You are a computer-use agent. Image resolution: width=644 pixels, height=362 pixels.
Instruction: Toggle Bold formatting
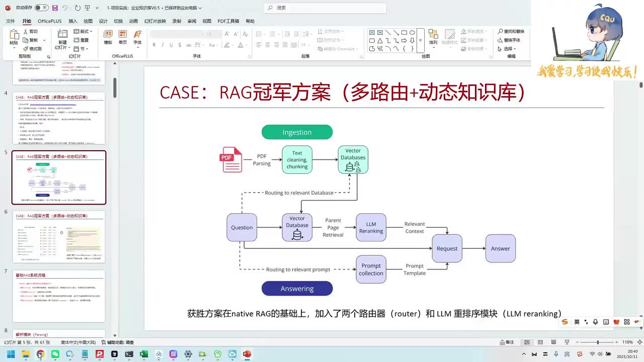click(x=154, y=45)
